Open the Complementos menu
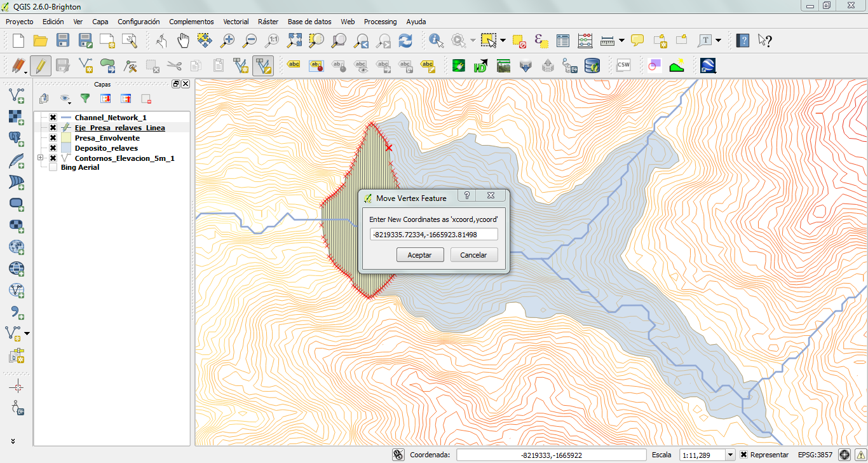This screenshot has width=868, height=463. point(191,22)
